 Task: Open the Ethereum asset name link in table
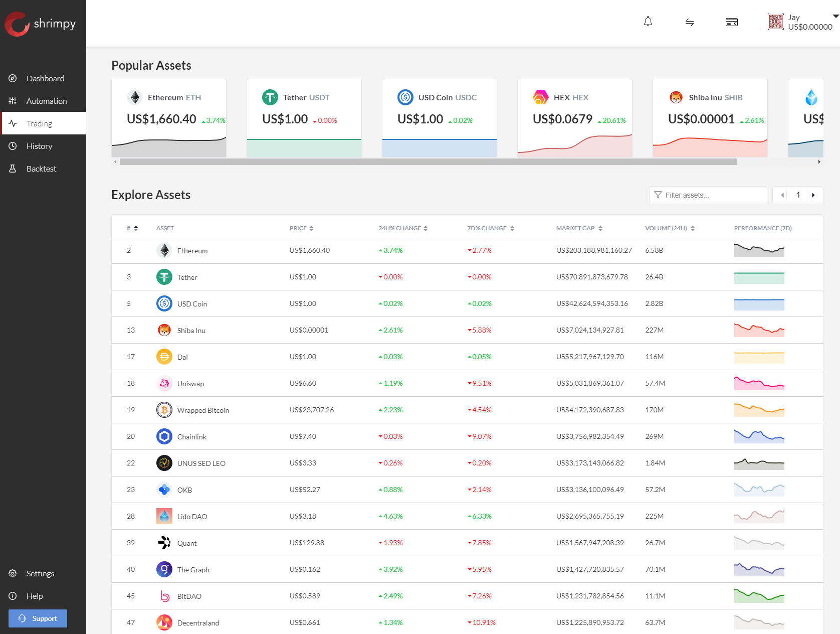click(192, 251)
